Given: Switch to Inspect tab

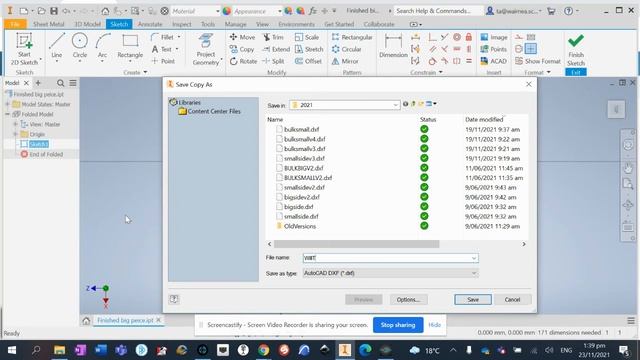Looking at the screenshot, I should [182, 24].
